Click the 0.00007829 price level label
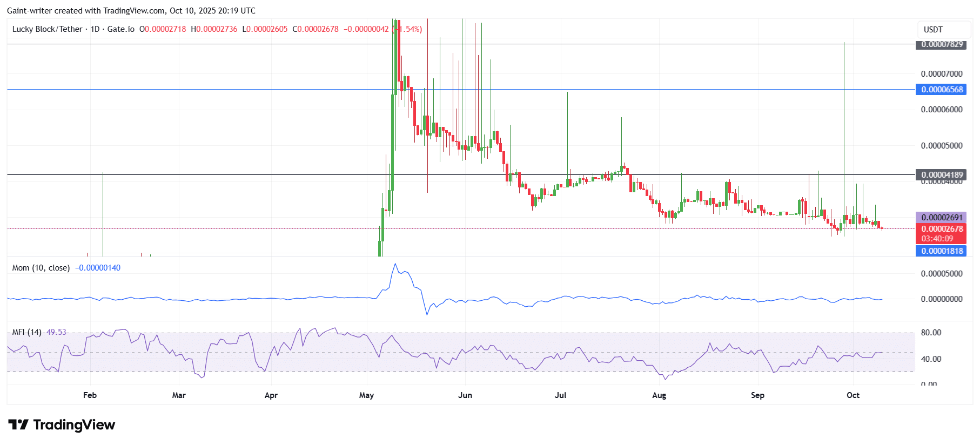 pos(942,44)
